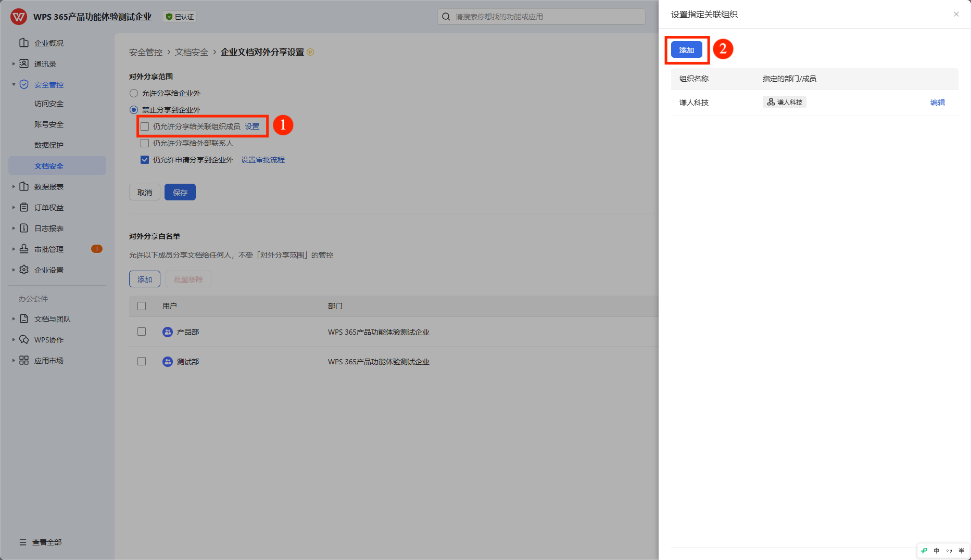This screenshot has width=971, height=560.
Task: Select 允许分享给企业外 radio option
Action: click(134, 93)
